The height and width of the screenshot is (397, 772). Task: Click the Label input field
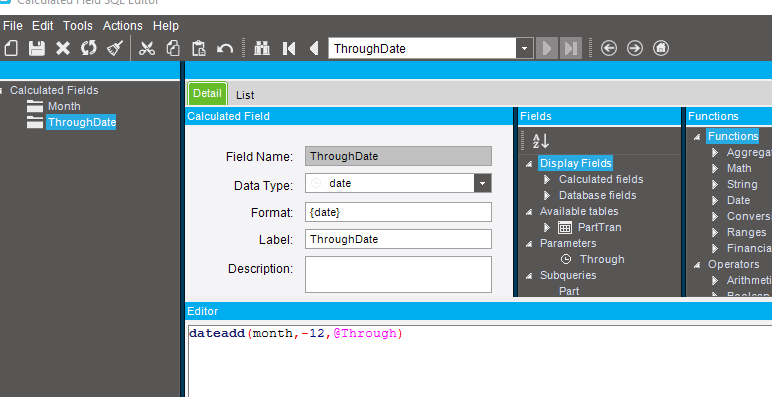click(x=398, y=239)
